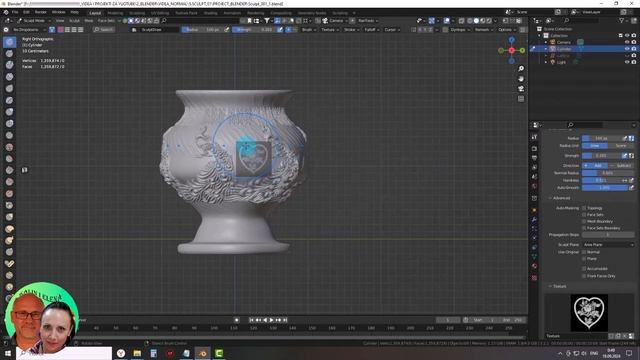Set brush Direction to Subtract
The image size is (640, 360).
click(x=621, y=165)
